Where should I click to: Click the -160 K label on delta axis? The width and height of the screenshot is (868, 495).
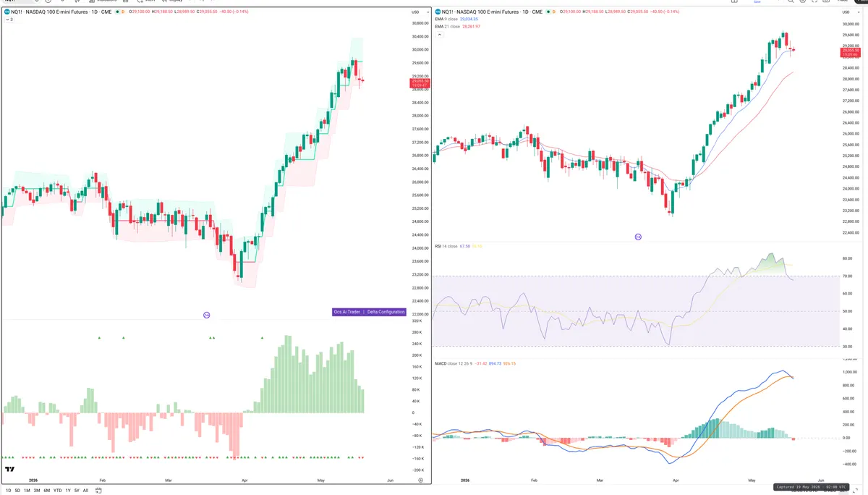pos(417,458)
